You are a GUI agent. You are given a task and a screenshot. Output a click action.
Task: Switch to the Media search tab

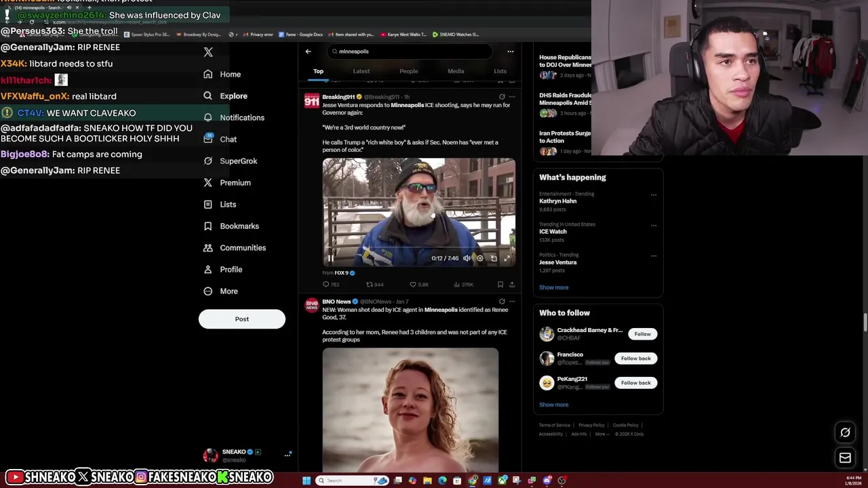(x=456, y=71)
